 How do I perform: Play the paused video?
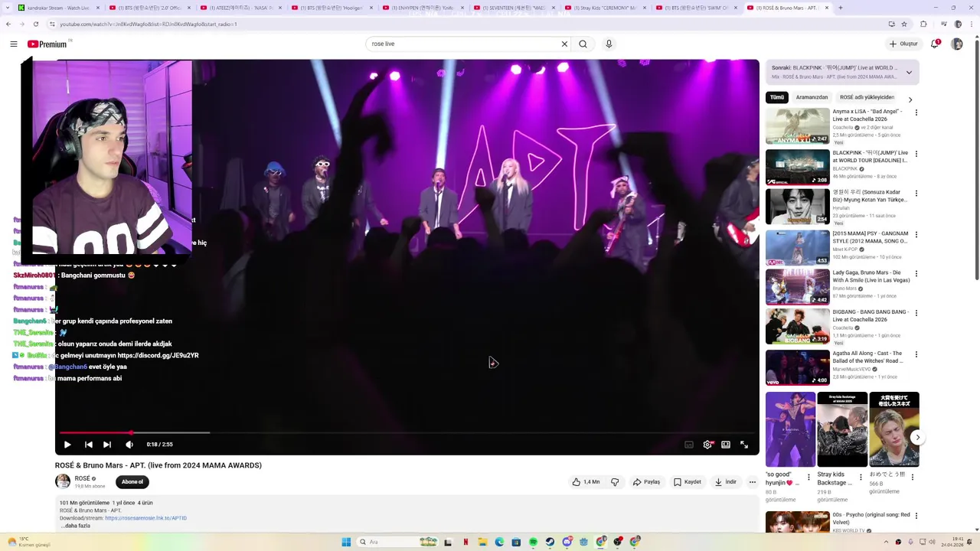coord(67,445)
